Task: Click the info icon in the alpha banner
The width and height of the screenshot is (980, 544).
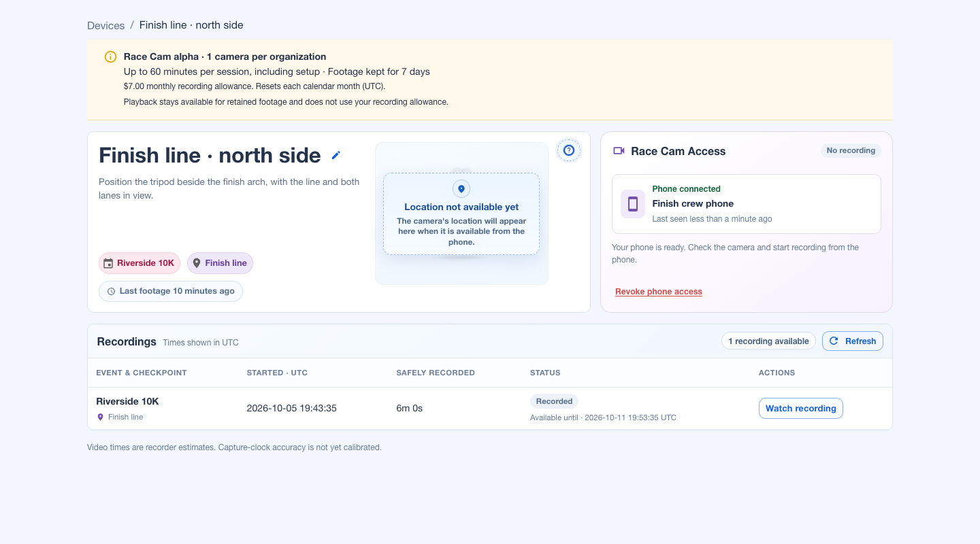Action: tap(110, 56)
